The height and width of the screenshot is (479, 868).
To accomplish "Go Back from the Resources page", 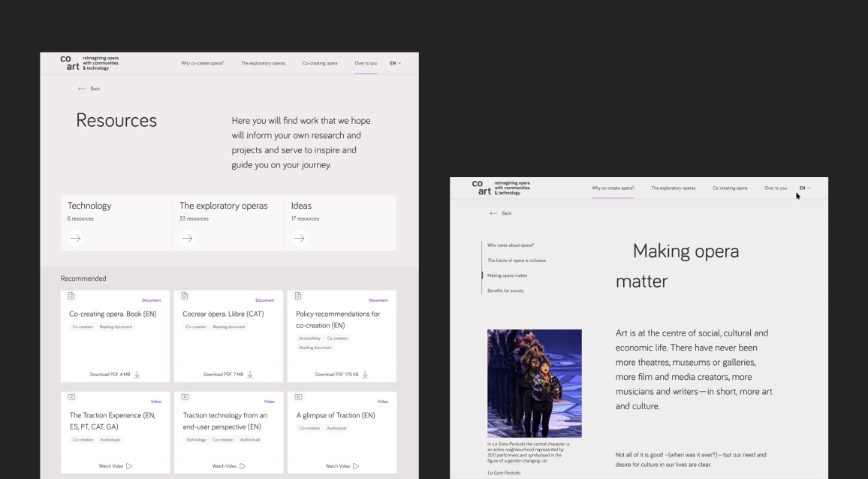I will coord(89,89).
